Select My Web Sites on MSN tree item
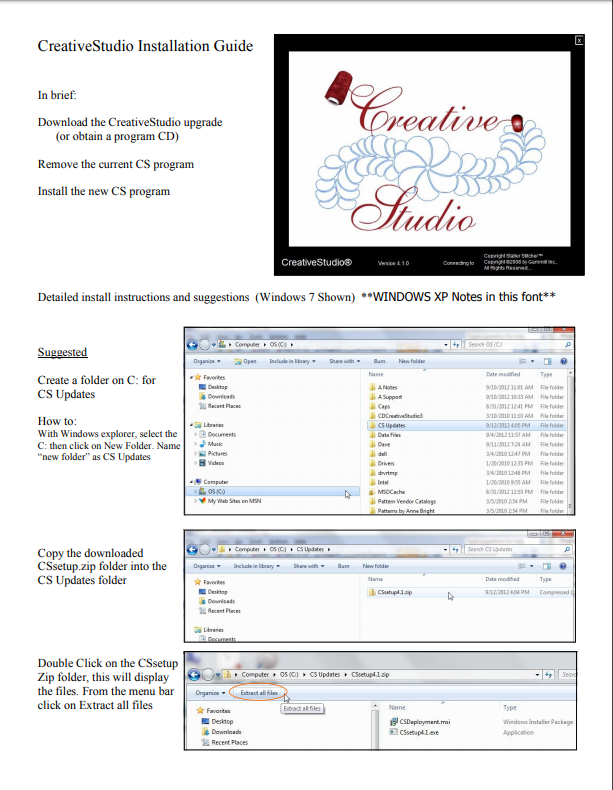The height and width of the screenshot is (790, 613). (x=233, y=501)
